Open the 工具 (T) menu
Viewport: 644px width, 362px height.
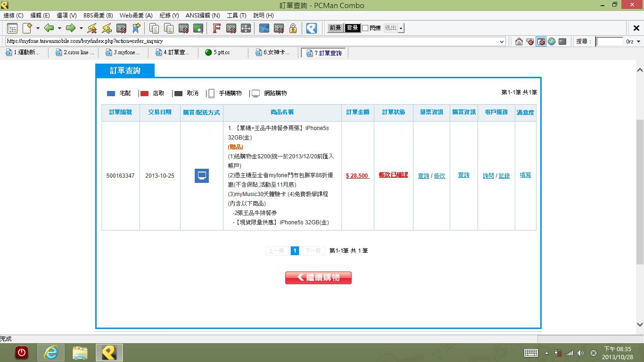pos(237,16)
